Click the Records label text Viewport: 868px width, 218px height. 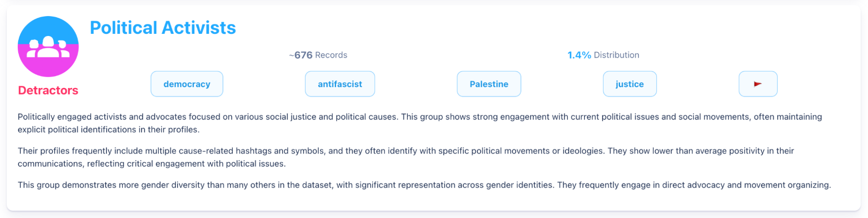point(331,55)
